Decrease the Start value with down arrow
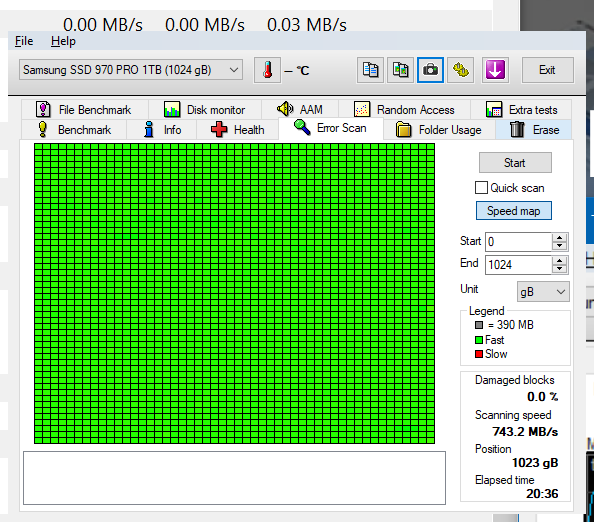 (x=560, y=246)
